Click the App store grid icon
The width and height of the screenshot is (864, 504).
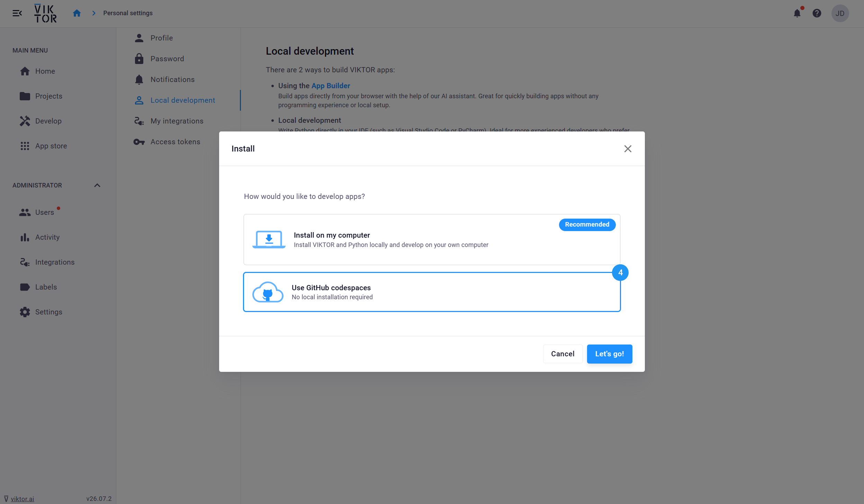(x=25, y=146)
